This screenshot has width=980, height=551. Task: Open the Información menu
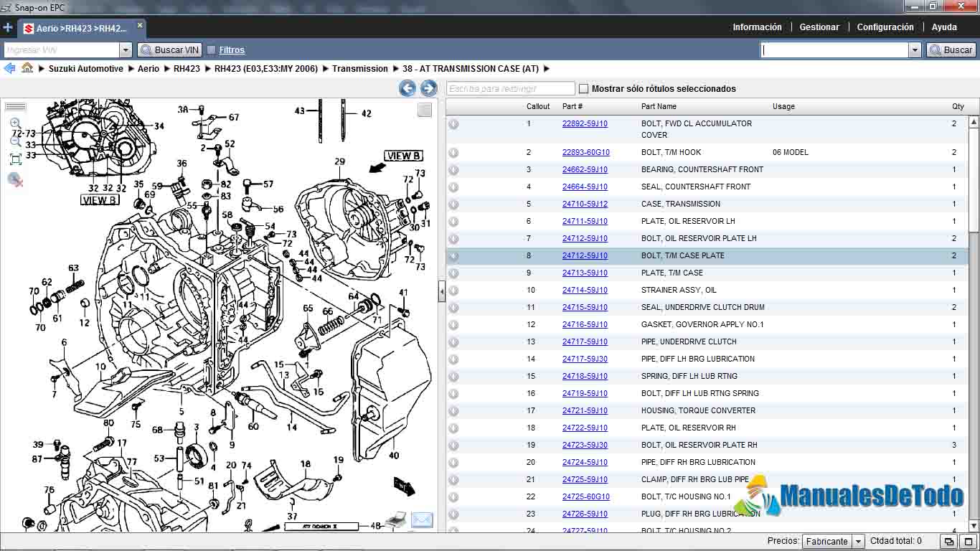point(757,27)
